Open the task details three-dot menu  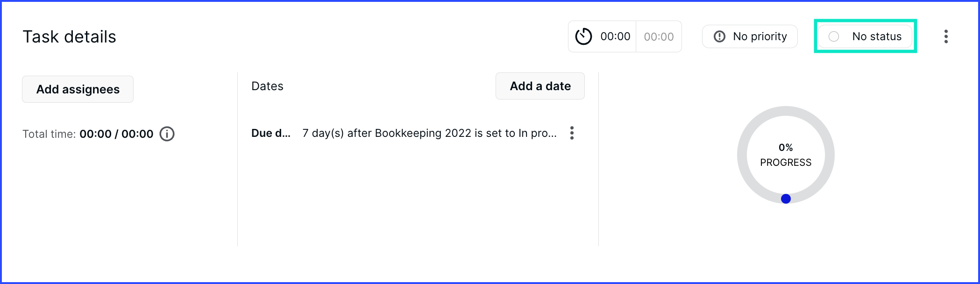coord(946,36)
